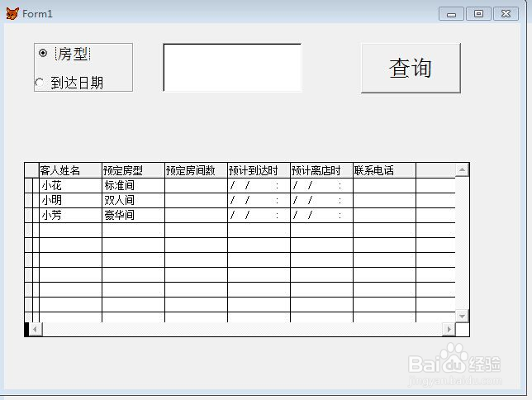532x400 pixels.
Task: Click the 查询 button
Action: point(411,68)
